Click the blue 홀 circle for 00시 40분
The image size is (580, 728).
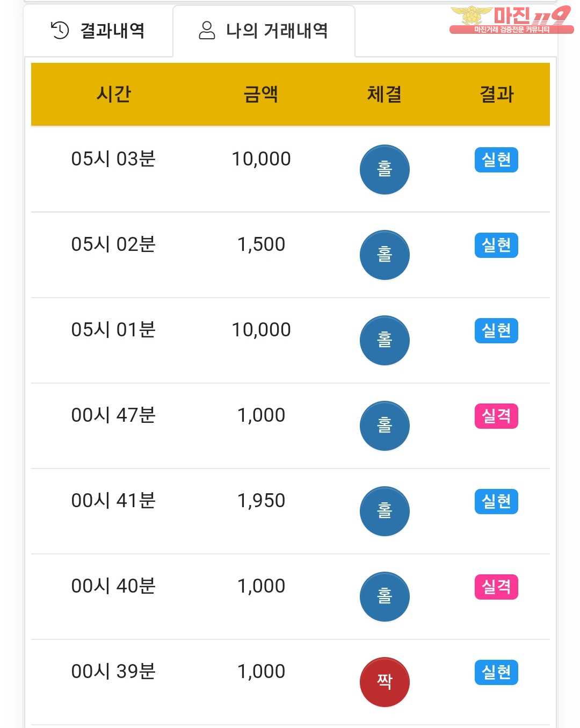385,597
